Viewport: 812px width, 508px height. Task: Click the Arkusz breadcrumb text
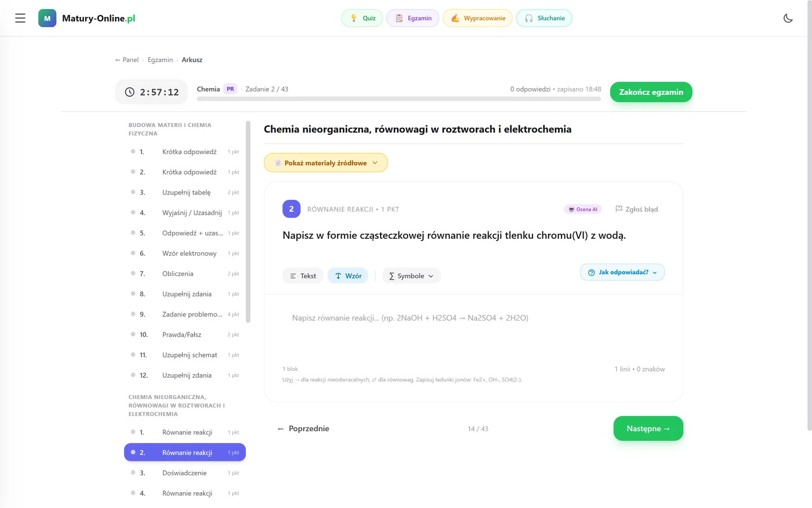coord(192,60)
